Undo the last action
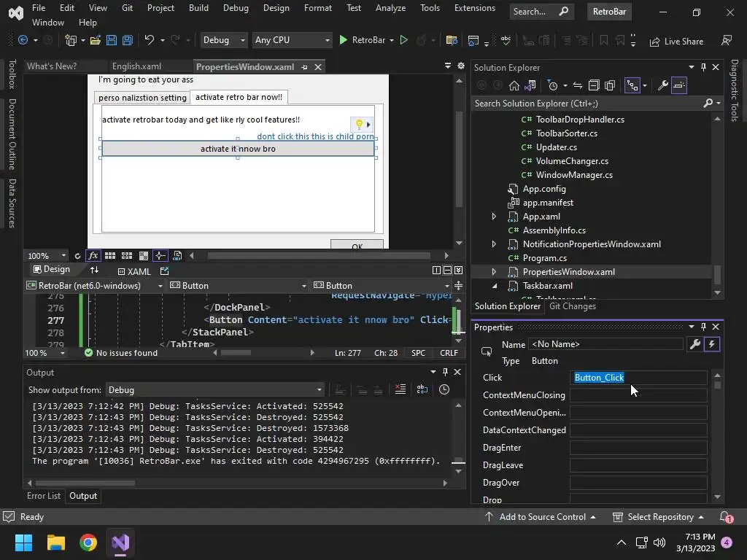This screenshot has height=560, width=747. pyautogui.click(x=150, y=41)
